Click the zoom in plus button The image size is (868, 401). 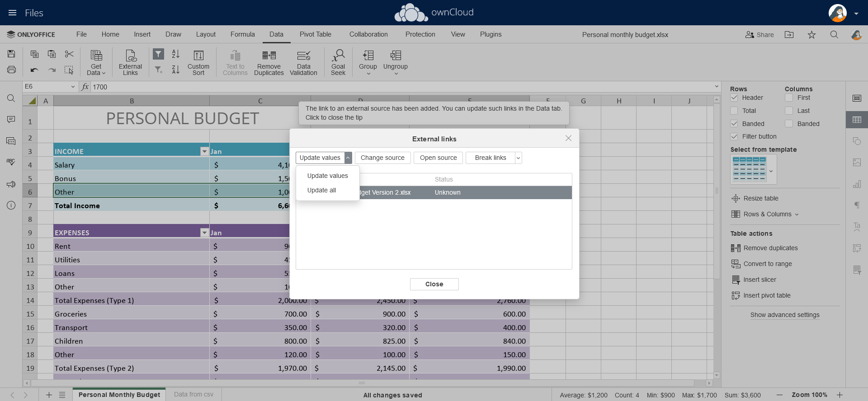click(x=840, y=395)
